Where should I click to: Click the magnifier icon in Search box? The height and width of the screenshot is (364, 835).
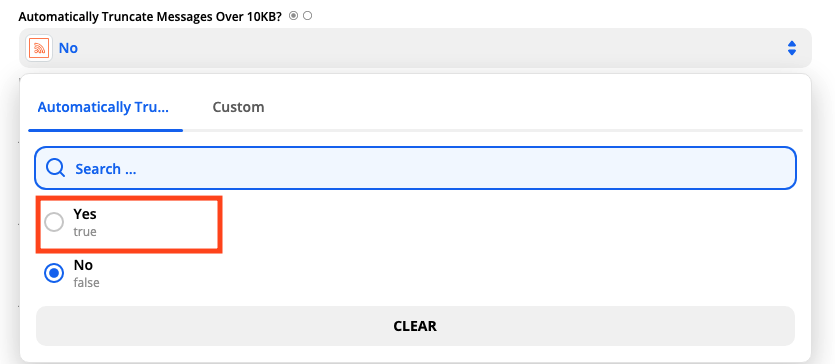tap(55, 168)
